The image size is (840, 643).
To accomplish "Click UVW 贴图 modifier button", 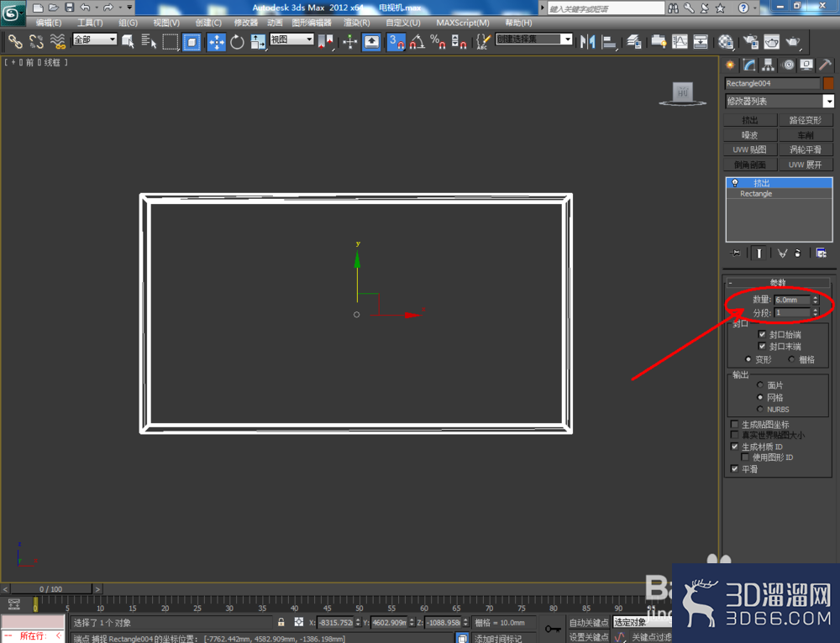I will point(750,150).
